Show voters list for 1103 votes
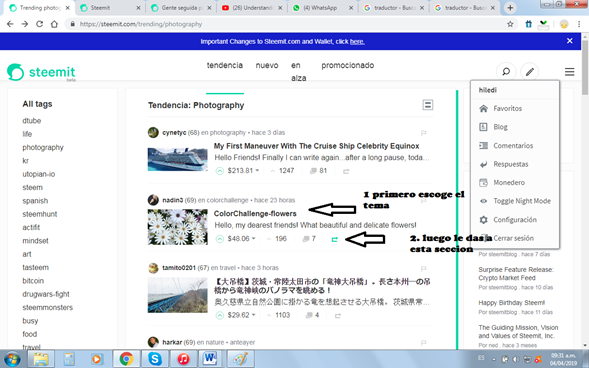The width and height of the screenshot is (589, 368). (278, 315)
